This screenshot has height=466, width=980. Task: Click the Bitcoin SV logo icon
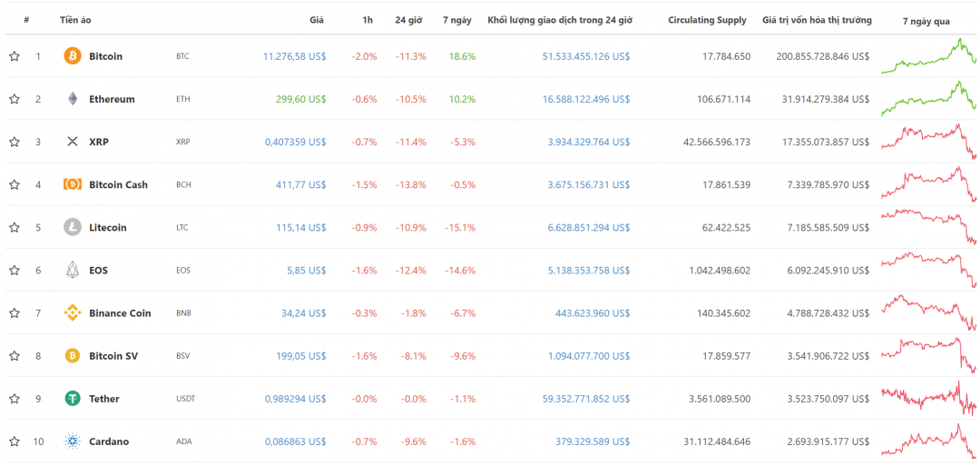(73, 356)
